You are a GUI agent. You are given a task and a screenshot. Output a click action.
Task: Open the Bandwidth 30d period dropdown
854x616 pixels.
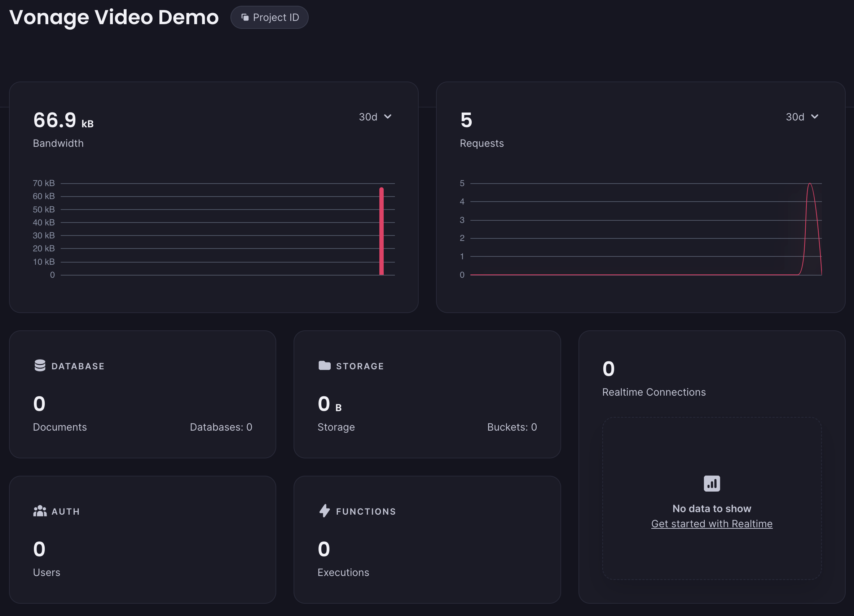tap(375, 117)
